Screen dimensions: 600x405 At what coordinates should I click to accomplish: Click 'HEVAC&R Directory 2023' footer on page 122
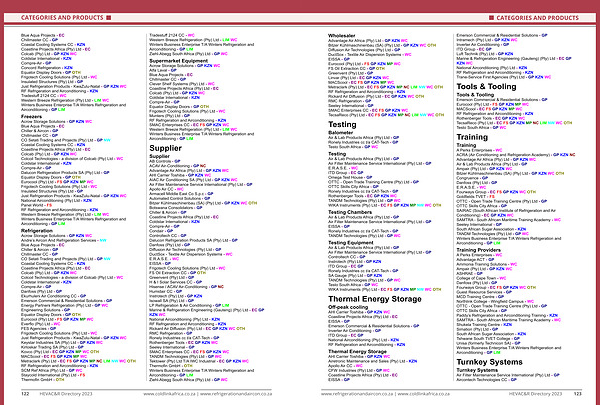(x=66, y=394)
